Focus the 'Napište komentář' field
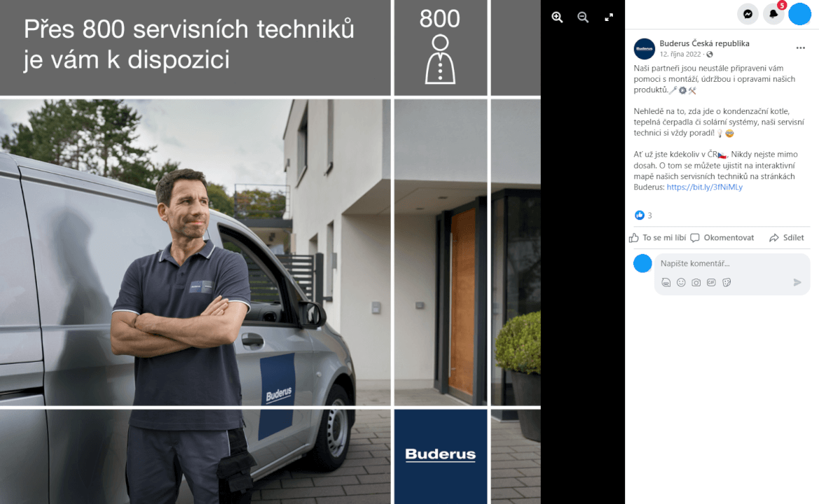Viewport: 819px width, 504px height. coord(729,264)
